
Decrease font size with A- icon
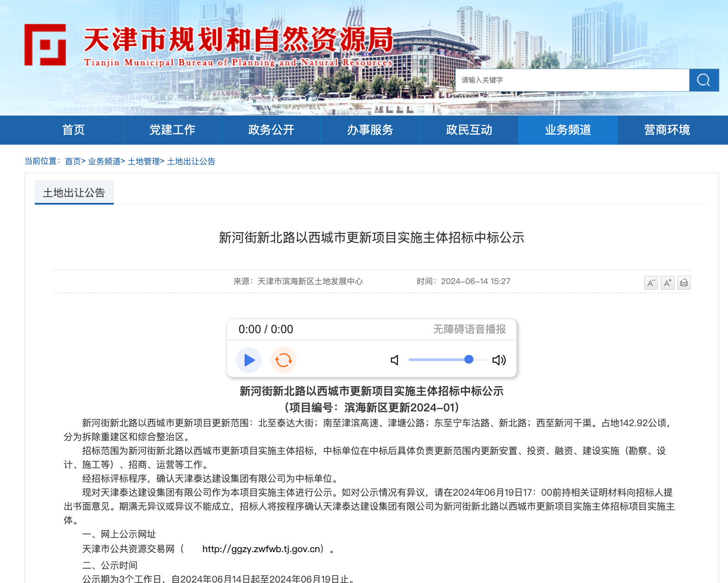point(651,283)
